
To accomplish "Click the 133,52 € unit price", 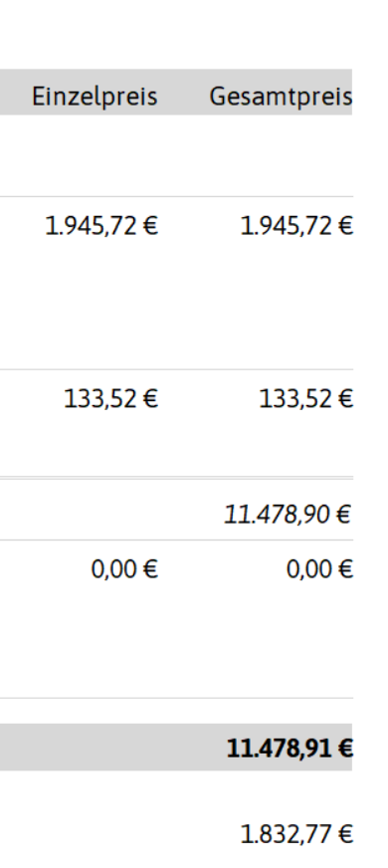I will tap(111, 398).
